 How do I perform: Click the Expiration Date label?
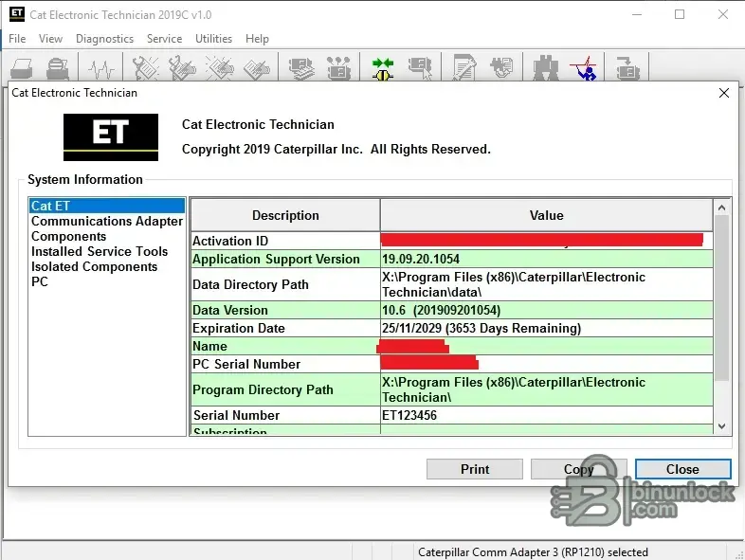point(239,328)
